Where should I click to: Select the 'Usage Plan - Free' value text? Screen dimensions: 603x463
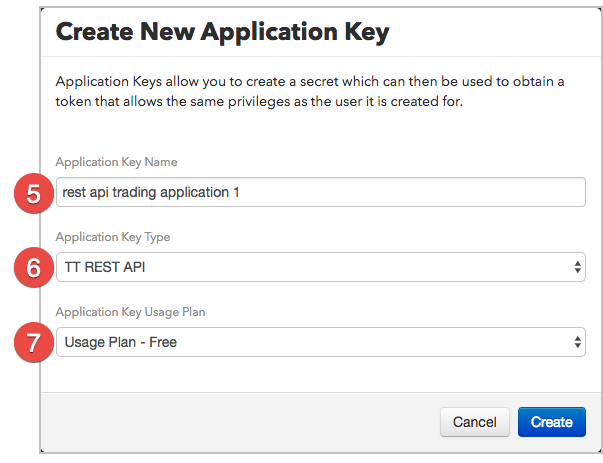[120, 342]
